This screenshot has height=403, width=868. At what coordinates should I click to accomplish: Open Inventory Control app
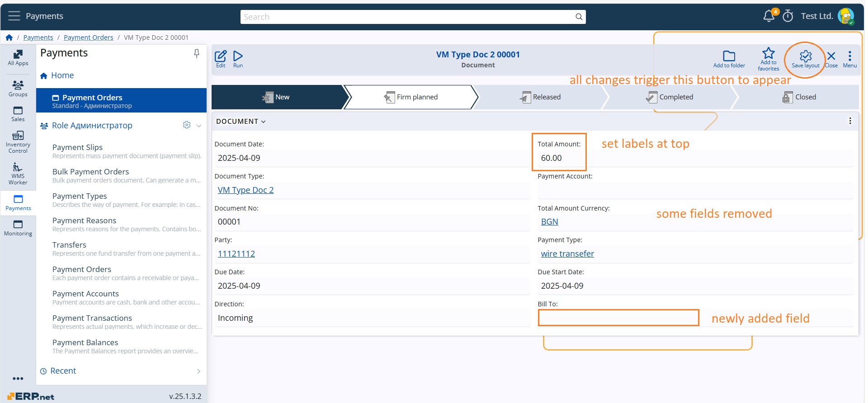pos(18,142)
